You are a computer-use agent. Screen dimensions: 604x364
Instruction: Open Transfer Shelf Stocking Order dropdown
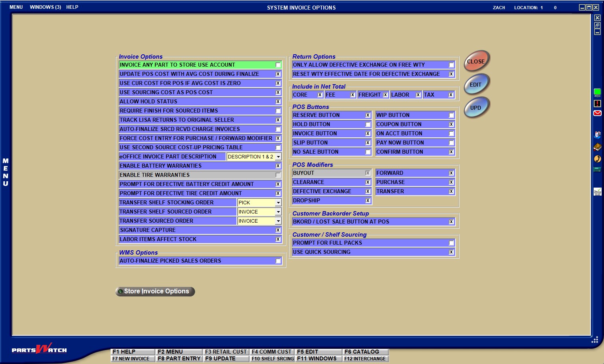click(x=278, y=203)
